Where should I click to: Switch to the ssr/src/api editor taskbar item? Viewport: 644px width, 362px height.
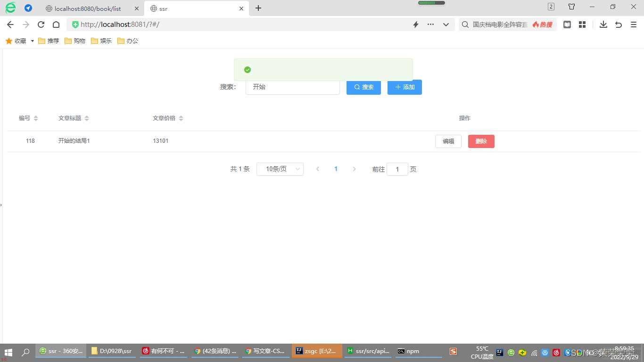[368, 351]
